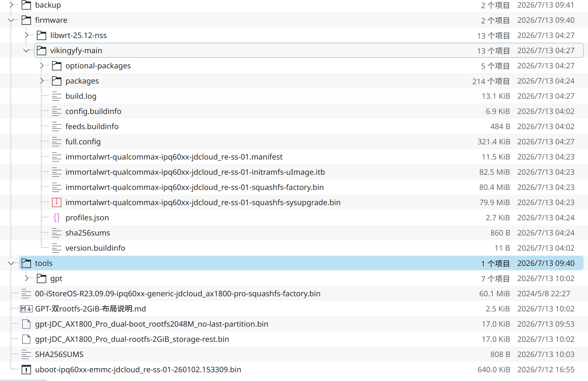Click the '82.5 MiB' size value
This screenshot has width=588, height=381.
pyautogui.click(x=494, y=172)
